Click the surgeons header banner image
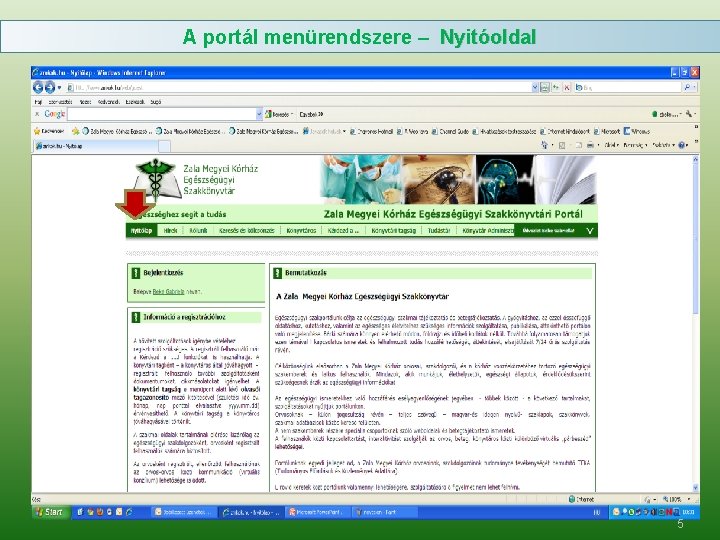Screen dimensions: 720x540 pyautogui.click(x=362, y=180)
